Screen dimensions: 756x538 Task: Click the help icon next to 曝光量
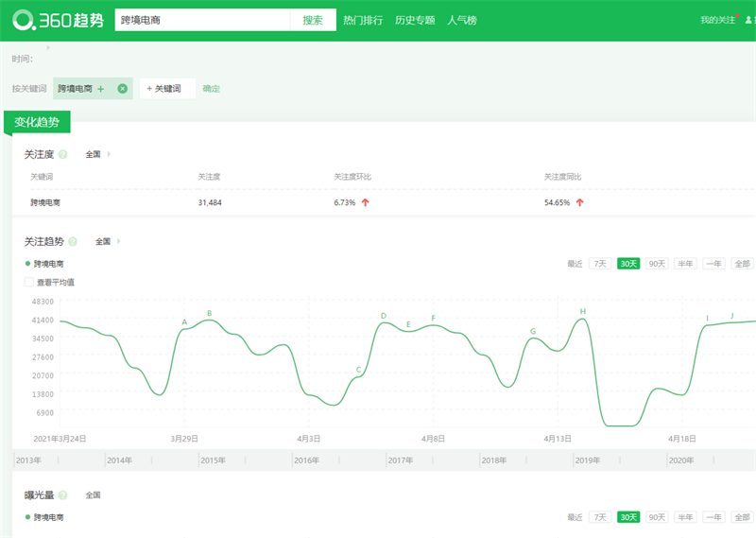tap(62, 495)
